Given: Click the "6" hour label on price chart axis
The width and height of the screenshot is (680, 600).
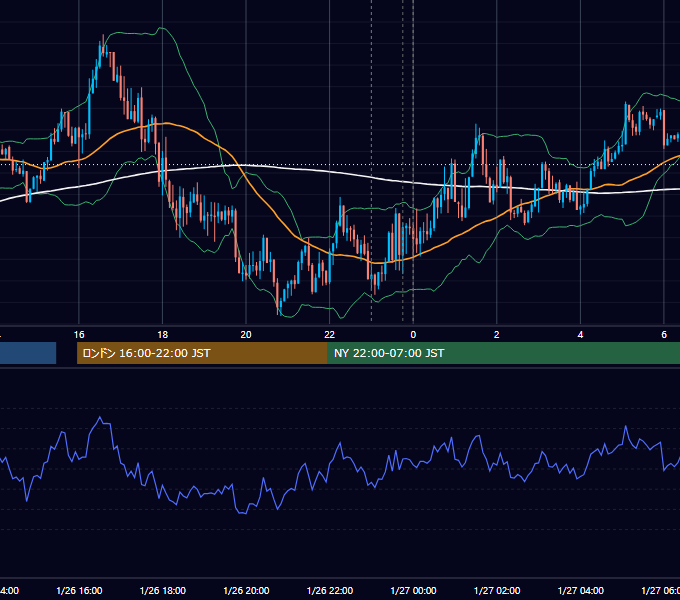Looking at the screenshot, I should tap(664, 335).
